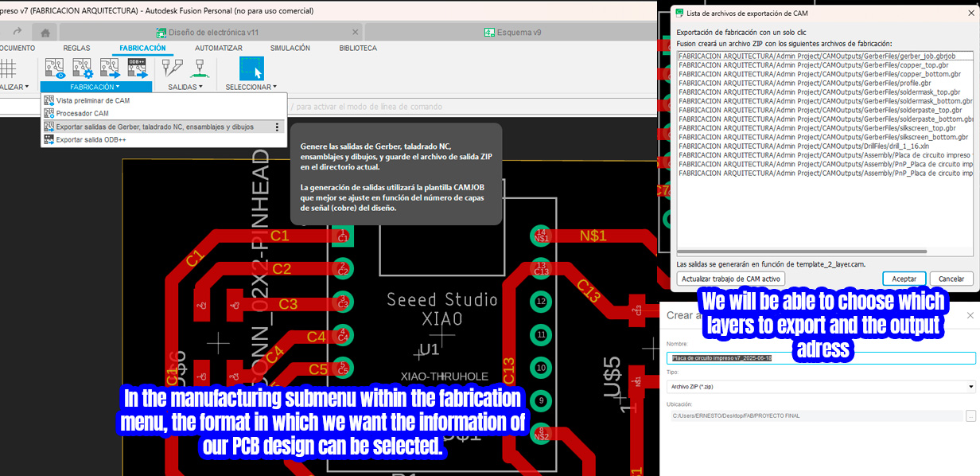
Task: Switch to the Automatizar ribbon tab
Action: click(219, 48)
